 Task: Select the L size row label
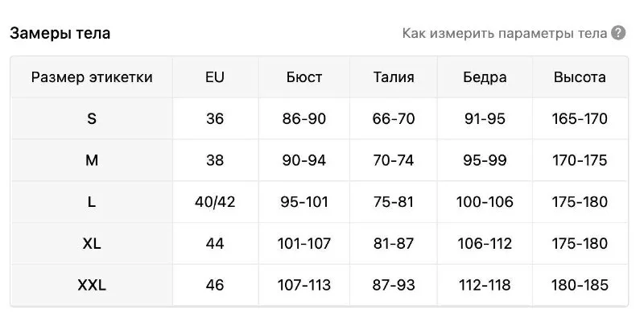pos(92,202)
